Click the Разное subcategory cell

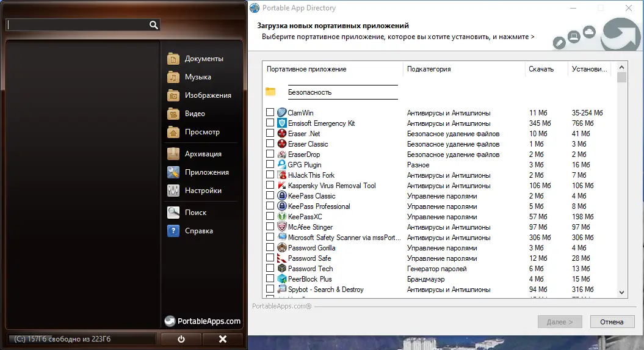pyautogui.click(x=418, y=165)
